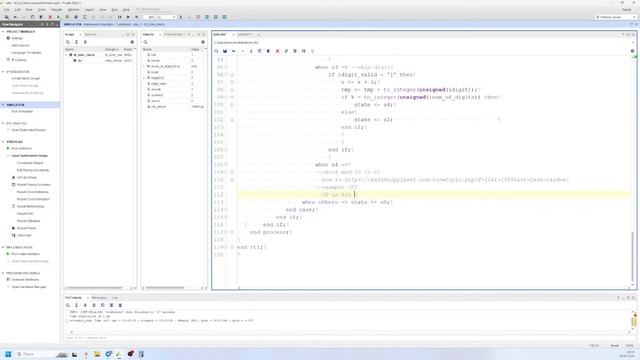Toggle the breakpoint circle on line 96
640x360 pixels.
point(232,75)
